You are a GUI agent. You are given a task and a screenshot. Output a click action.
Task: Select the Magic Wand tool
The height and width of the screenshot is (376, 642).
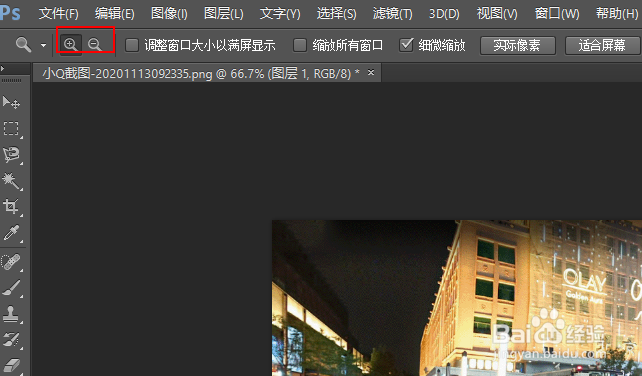(11, 181)
